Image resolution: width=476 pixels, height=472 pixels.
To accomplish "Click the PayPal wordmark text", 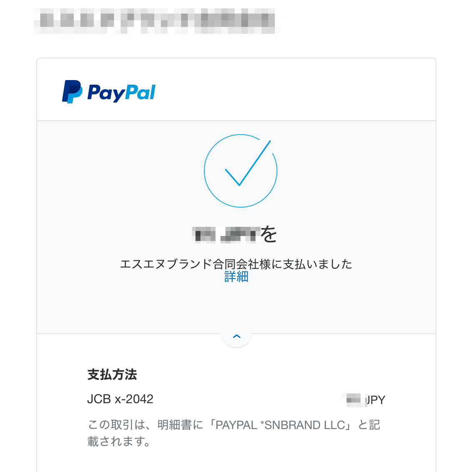I will pos(121,93).
